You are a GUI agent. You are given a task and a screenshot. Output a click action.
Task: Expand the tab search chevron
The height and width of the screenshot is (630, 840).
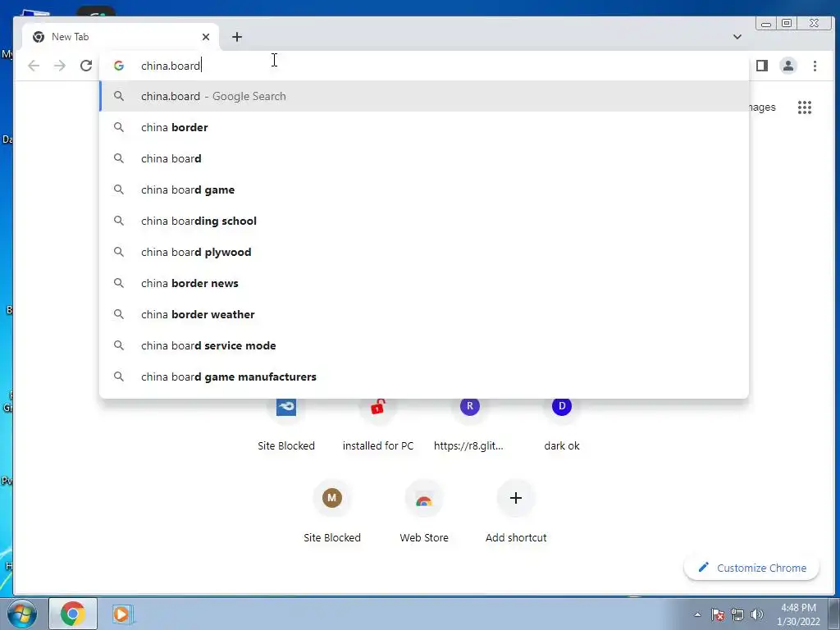pyautogui.click(x=737, y=37)
